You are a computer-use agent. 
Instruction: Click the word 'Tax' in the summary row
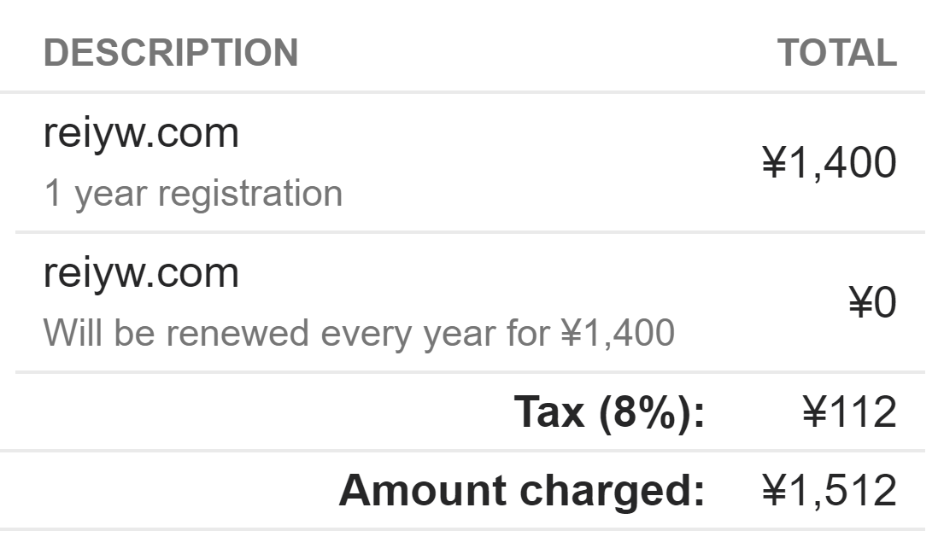tap(549, 412)
